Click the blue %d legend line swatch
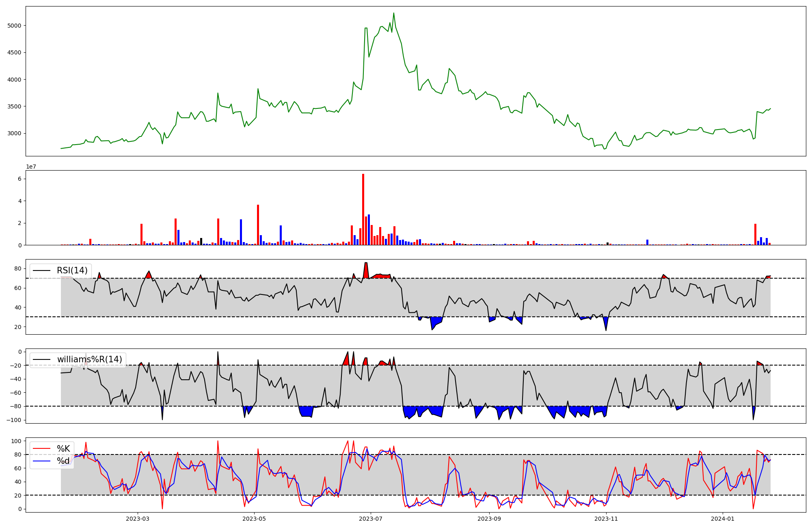812x528 pixels. [x=42, y=461]
